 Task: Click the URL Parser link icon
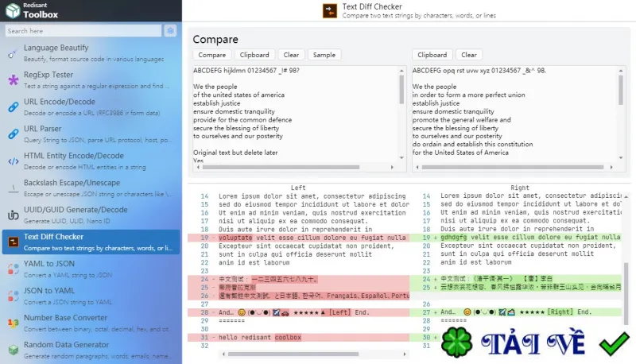click(13, 134)
